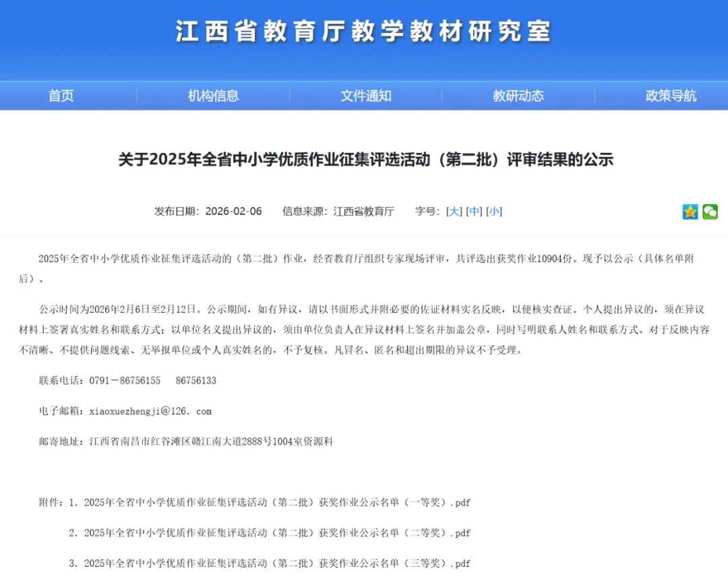The height and width of the screenshot is (585, 728).
Task: Open attachment 2 二等奖 pdf
Action: point(277,532)
